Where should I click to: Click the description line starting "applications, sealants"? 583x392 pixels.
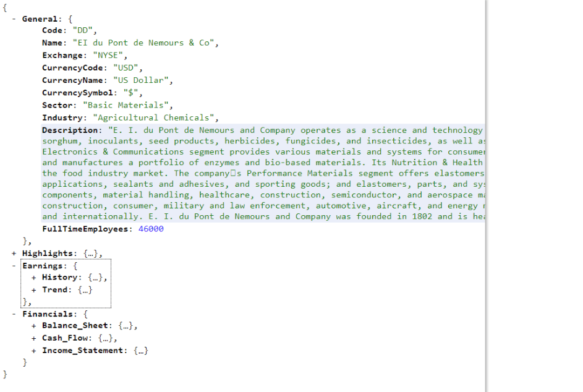[x=263, y=184]
